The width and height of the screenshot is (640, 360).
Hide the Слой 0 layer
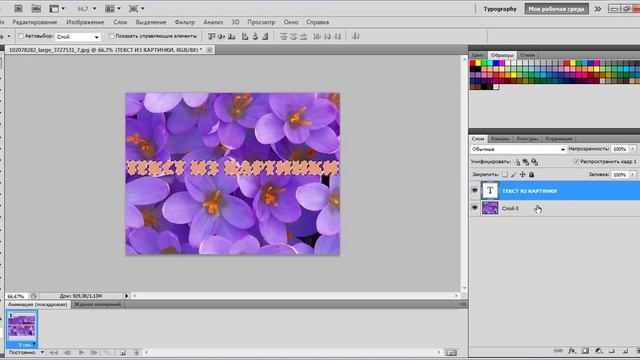tap(475, 208)
